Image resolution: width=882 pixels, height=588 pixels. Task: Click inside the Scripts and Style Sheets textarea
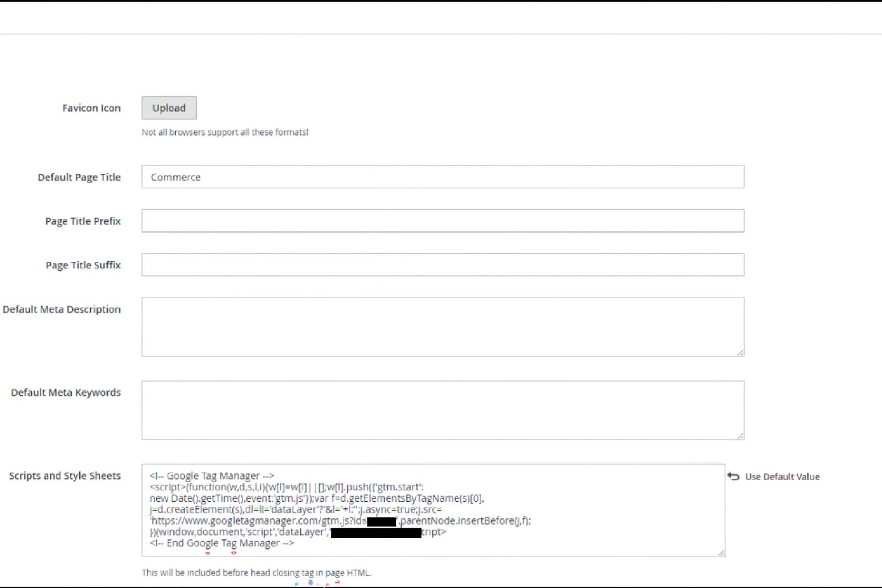click(433, 510)
